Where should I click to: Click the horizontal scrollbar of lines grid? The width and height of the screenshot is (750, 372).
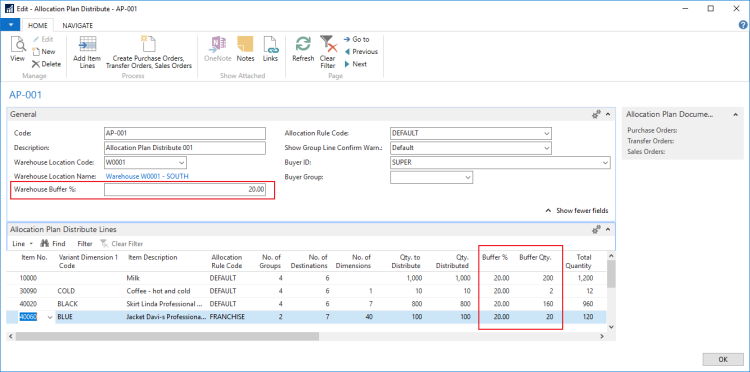(167, 337)
